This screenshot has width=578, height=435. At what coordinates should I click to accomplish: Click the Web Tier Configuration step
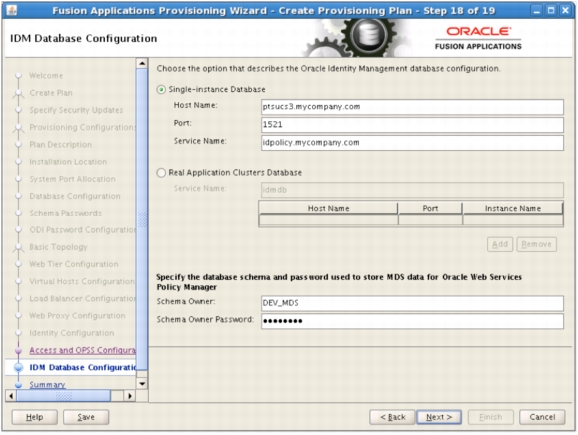pos(74,264)
